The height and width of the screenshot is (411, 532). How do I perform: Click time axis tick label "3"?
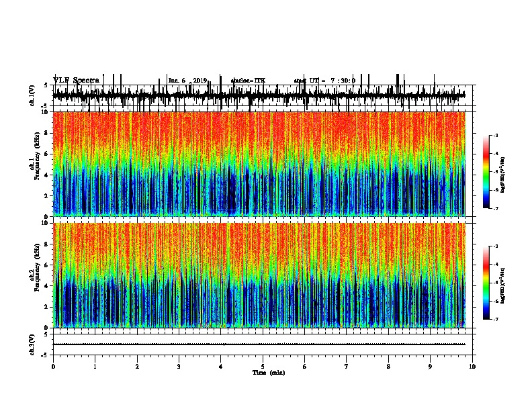coord(179,367)
